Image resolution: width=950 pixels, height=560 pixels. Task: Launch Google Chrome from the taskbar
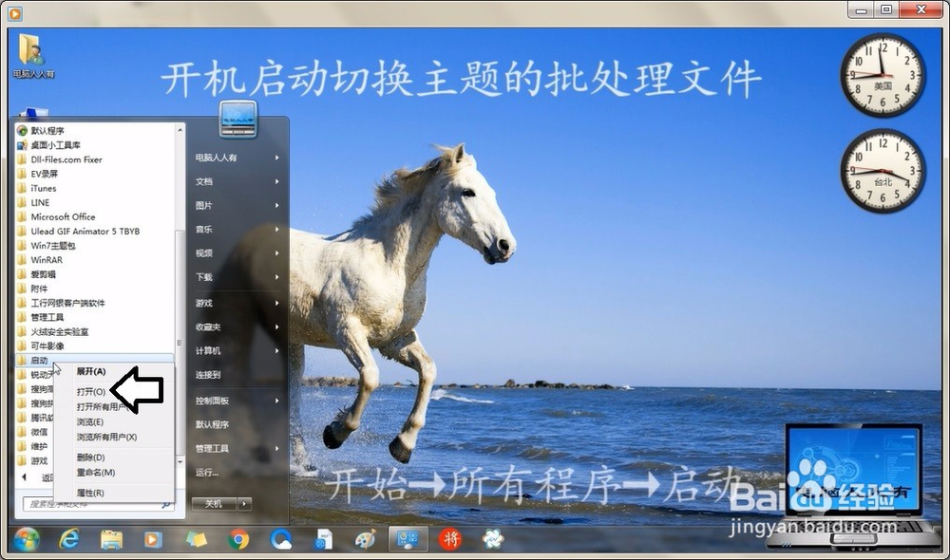[x=238, y=539]
